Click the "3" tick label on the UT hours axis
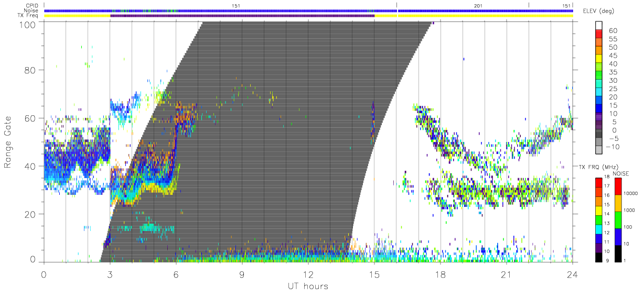Screen dimensions: 644x297 (110, 274)
